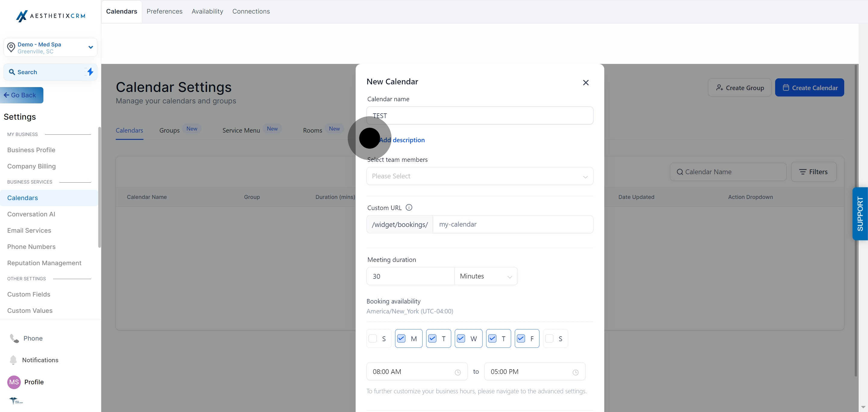This screenshot has height=412, width=868.
Task: Click the SUPPORT side tab
Action: 860,214
